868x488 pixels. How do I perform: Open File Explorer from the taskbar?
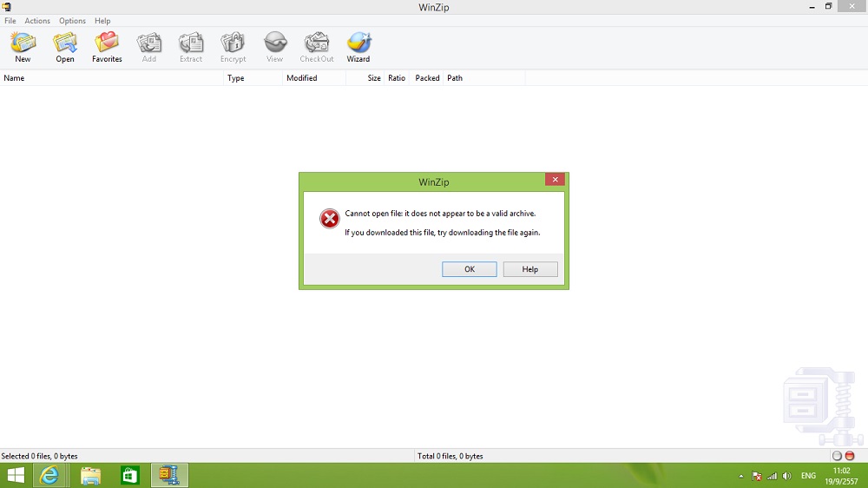[x=90, y=475]
